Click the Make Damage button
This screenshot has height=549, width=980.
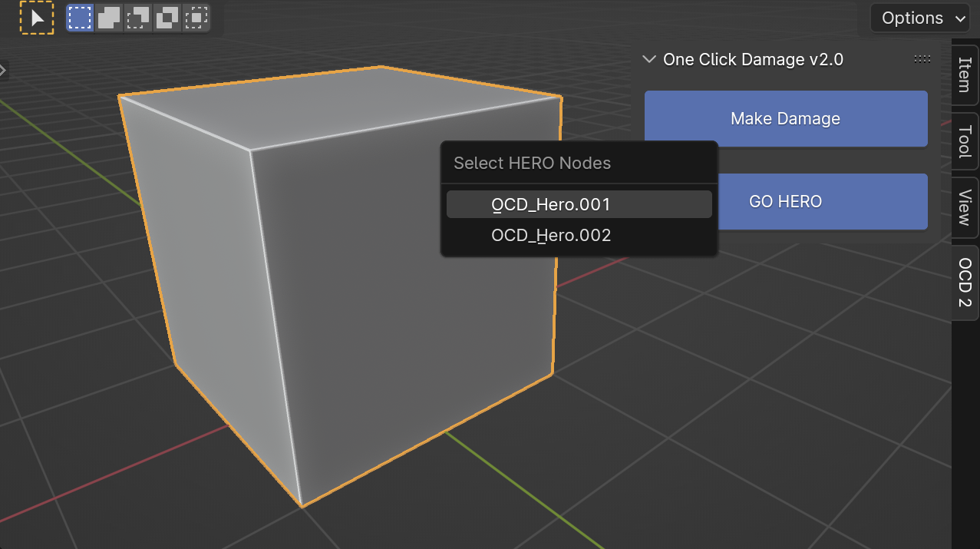click(x=786, y=119)
